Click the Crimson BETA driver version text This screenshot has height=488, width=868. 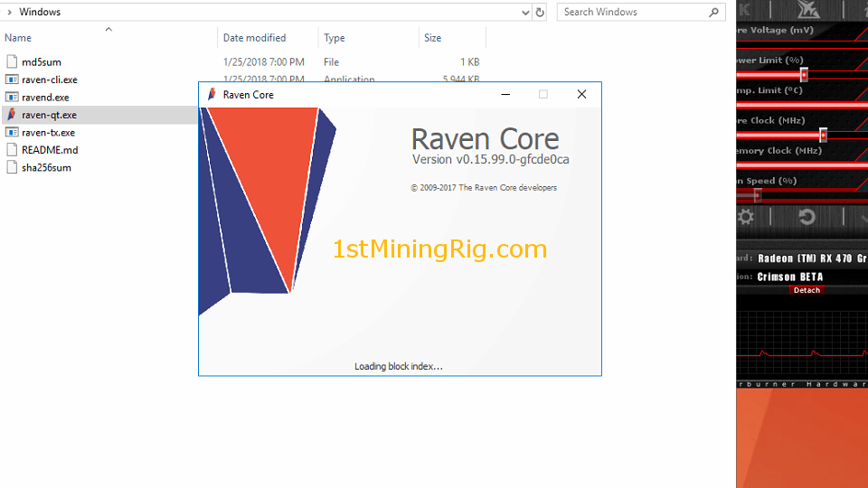pyautogui.click(x=790, y=277)
